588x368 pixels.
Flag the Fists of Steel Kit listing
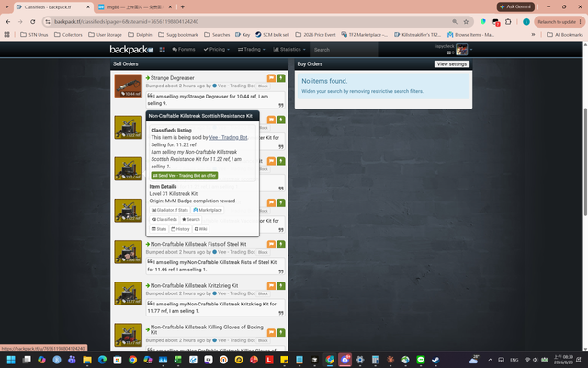click(271, 245)
